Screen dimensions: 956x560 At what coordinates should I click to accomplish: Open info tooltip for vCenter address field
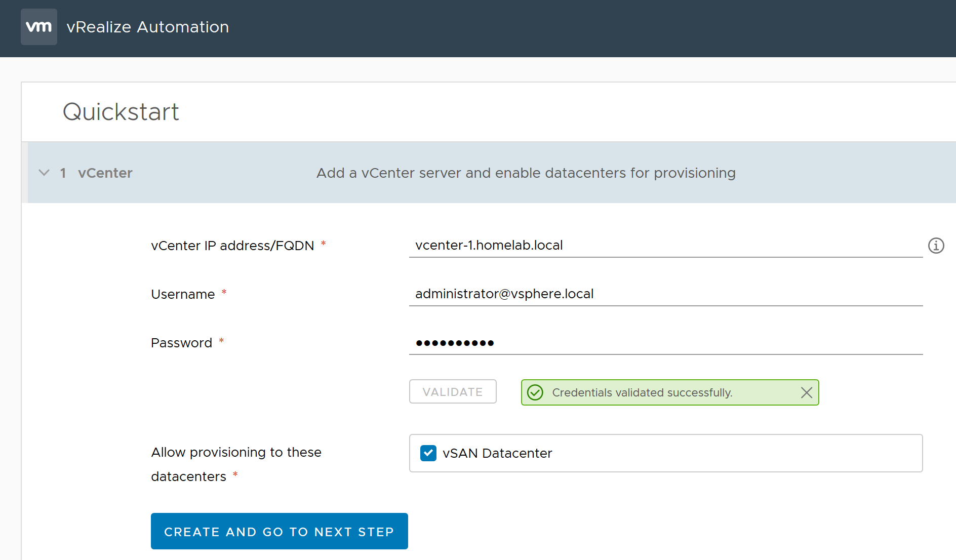(x=936, y=246)
